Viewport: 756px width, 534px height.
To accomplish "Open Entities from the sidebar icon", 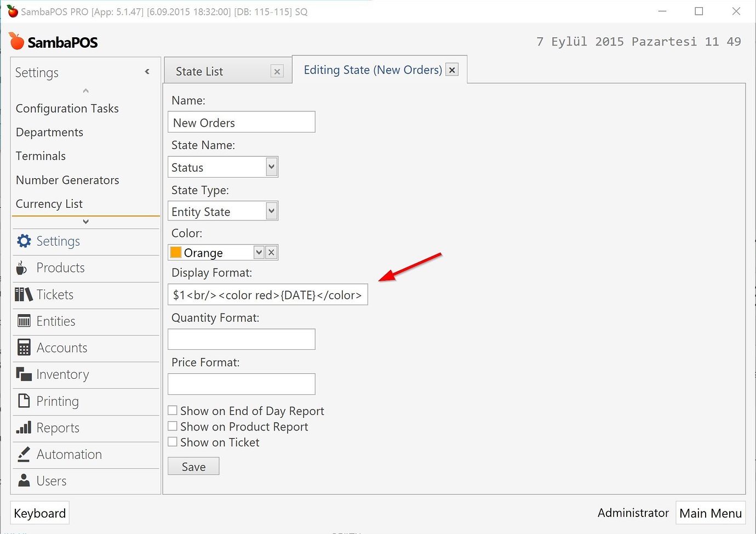I will (x=24, y=321).
